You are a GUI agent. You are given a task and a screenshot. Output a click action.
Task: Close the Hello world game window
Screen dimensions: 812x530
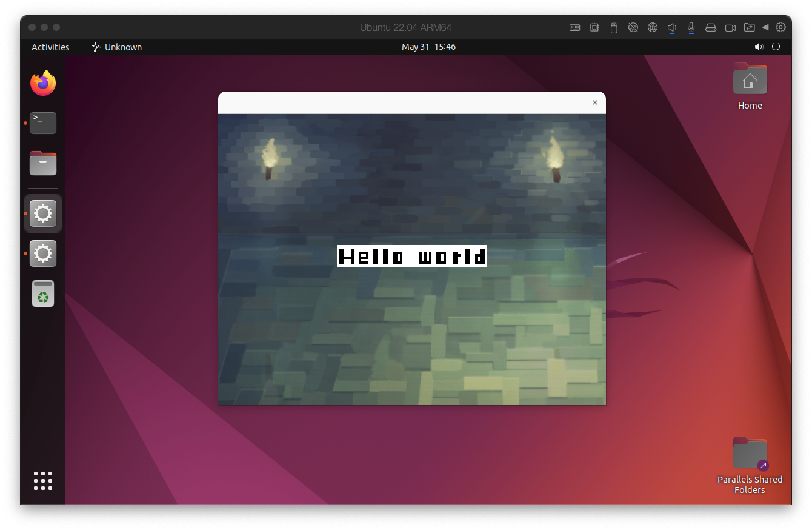[595, 102]
